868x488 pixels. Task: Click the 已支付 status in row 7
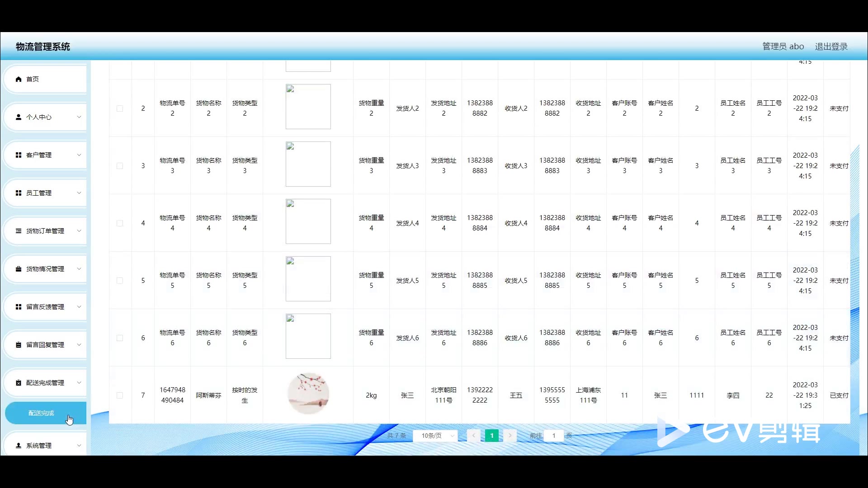point(839,395)
